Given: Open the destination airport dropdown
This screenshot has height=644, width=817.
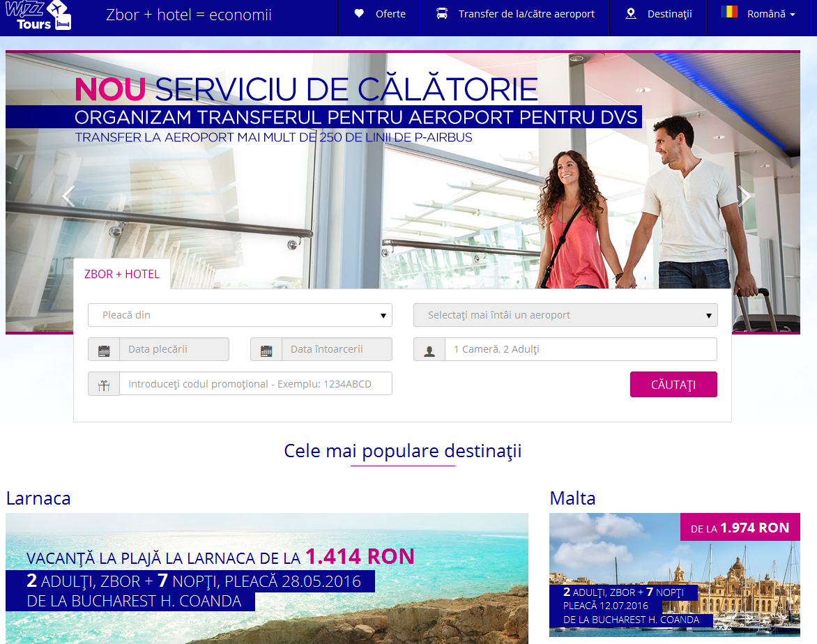Looking at the screenshot, I should point(565,315).
